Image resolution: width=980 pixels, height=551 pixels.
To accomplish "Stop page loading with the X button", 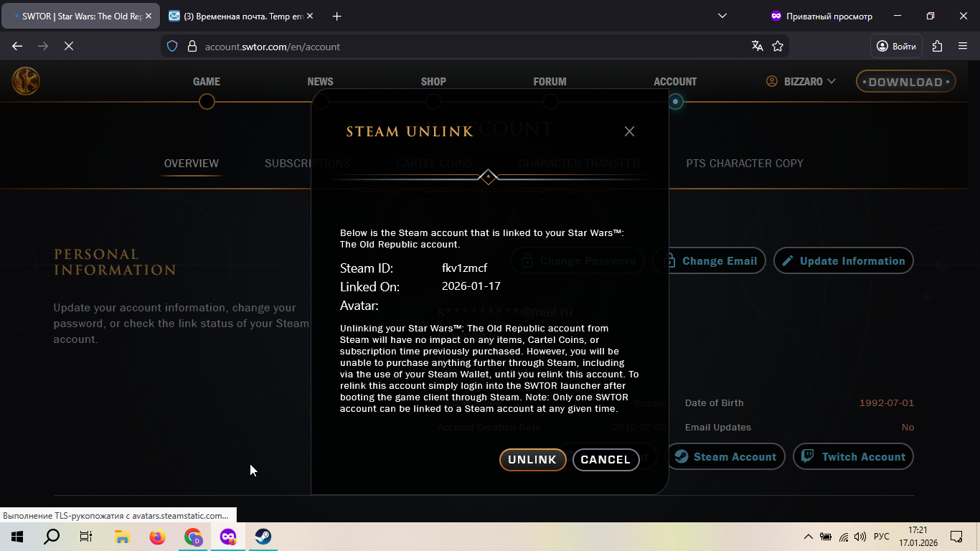I will tap(69, 46).
